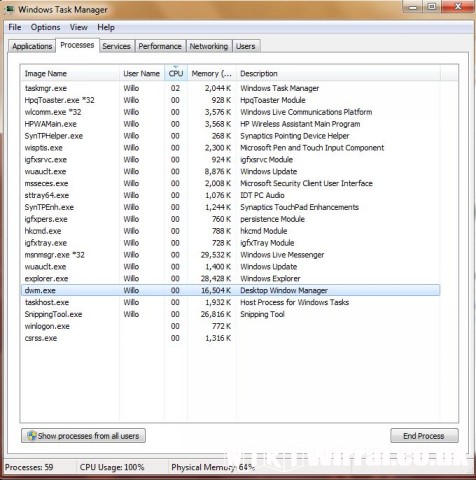Select the taskhost.exe process

point(230,302)
